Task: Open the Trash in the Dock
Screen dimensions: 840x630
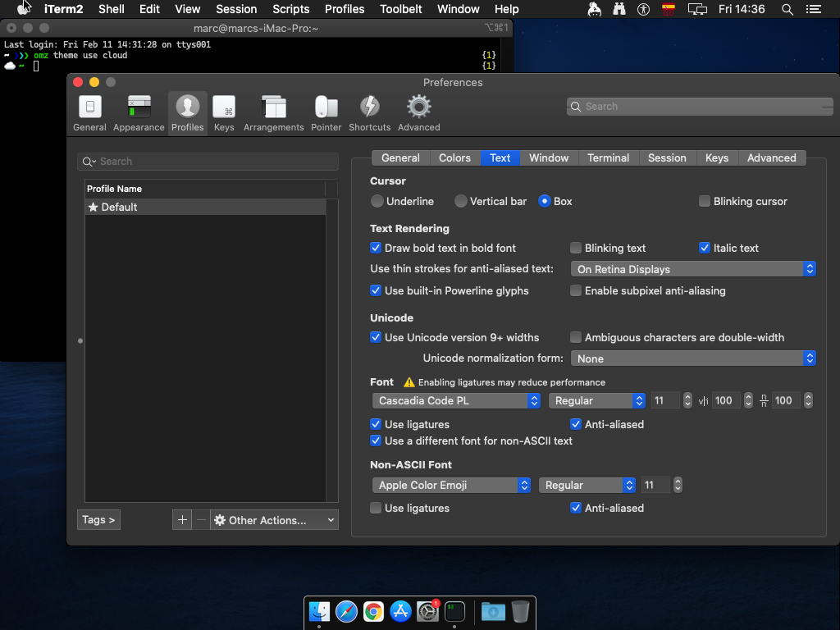Action: (520, 611)
